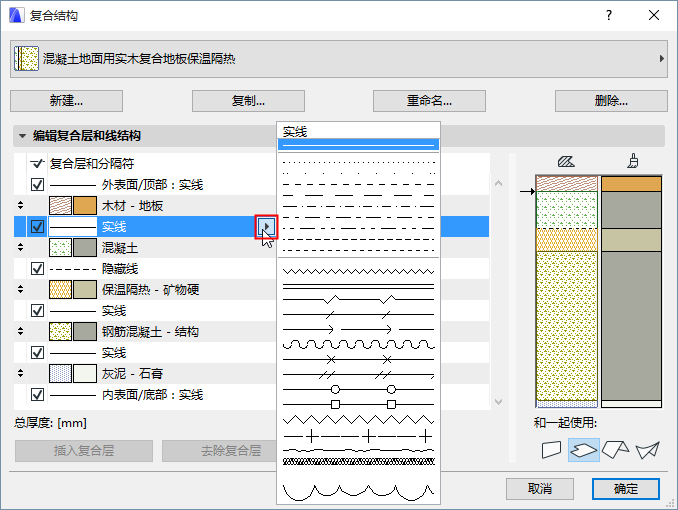
Task: Click the wood layer in the composite preview
Action: point(567,183)
